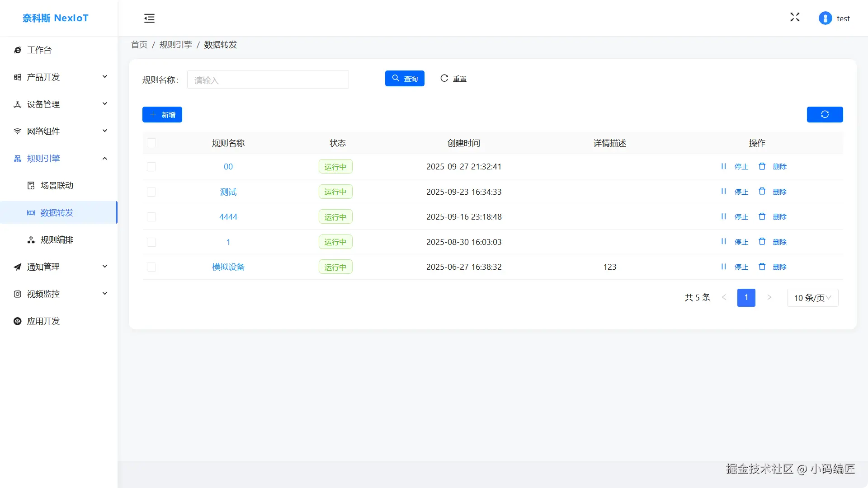Tick checkbox for rule 00 row
This screenshot has width=868, height=488.
click(151, 167)
